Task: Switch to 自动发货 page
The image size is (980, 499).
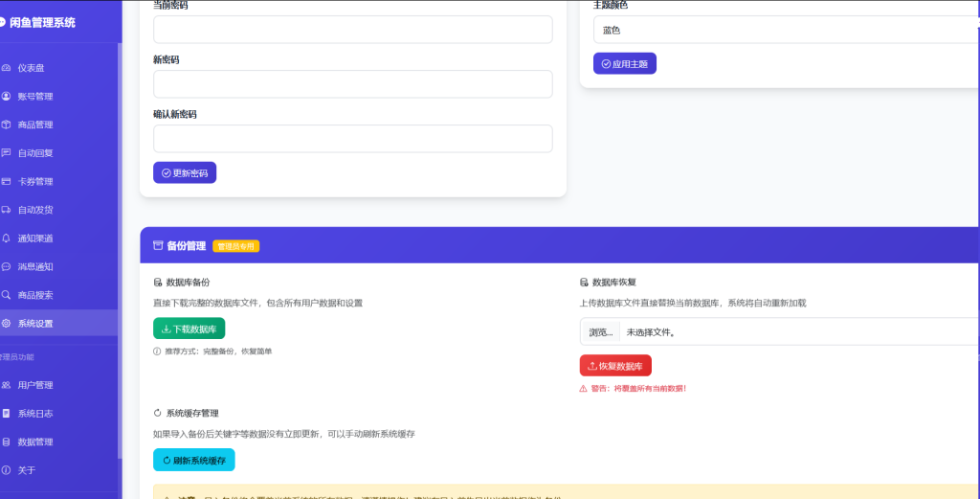Action: point(58,210)
